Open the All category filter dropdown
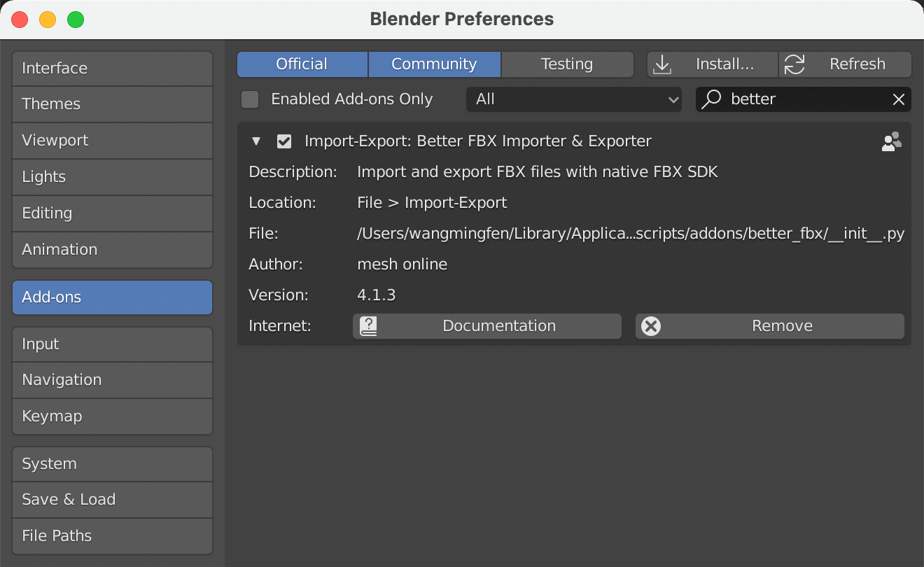This screenshot has width=924, height=567. 574,99
